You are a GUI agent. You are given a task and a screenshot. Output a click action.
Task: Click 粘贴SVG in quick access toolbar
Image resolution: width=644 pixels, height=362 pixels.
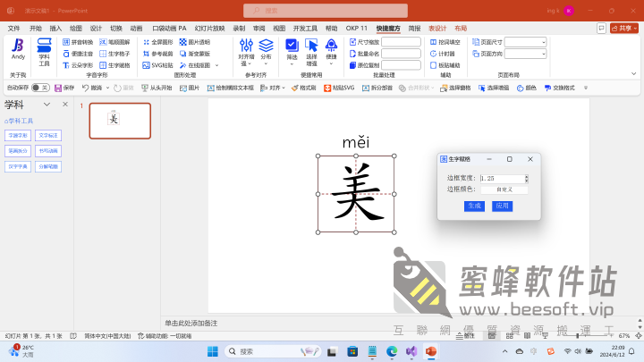[339, 88]
